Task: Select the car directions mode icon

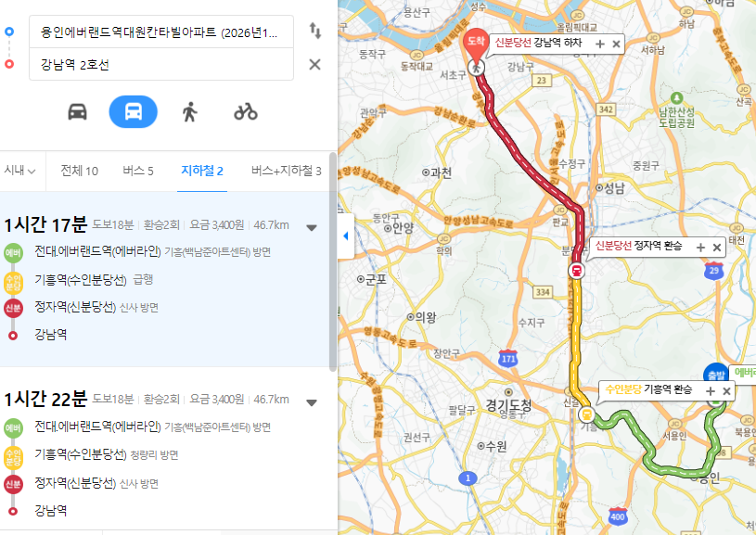Action: coord(78,112)
